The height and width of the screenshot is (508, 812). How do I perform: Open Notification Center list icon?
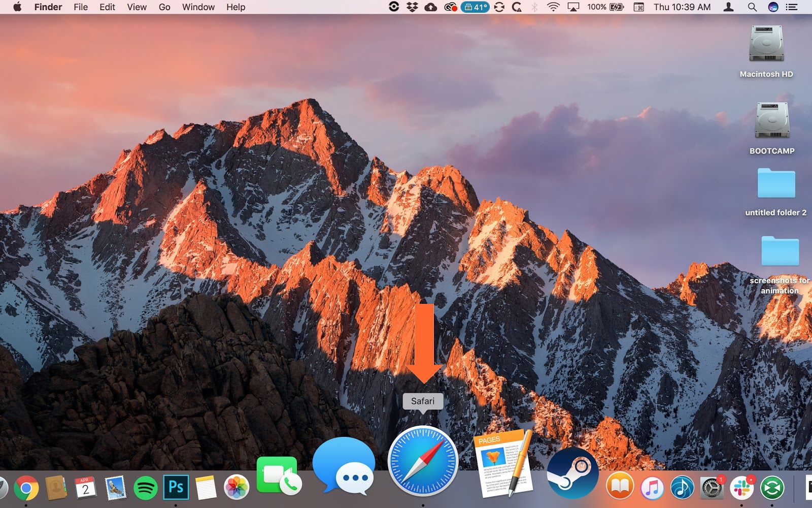(x=791, y=7)
